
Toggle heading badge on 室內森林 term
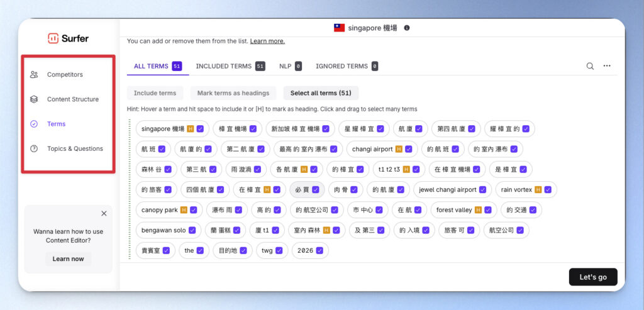tap(326, 230)
